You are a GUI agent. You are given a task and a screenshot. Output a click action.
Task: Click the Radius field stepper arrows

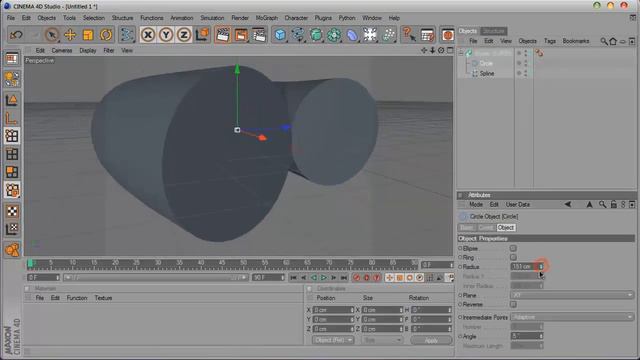click(x=541, y=267)
